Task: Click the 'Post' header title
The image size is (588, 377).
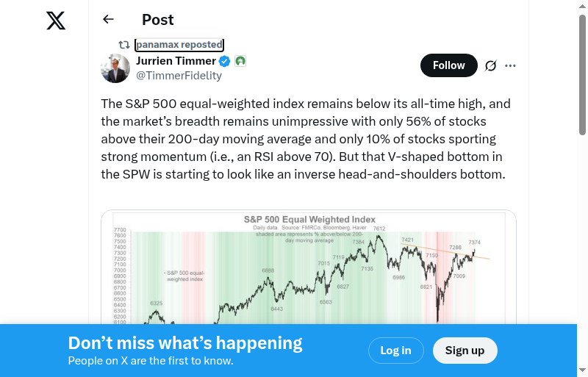Action: [158, 20]
